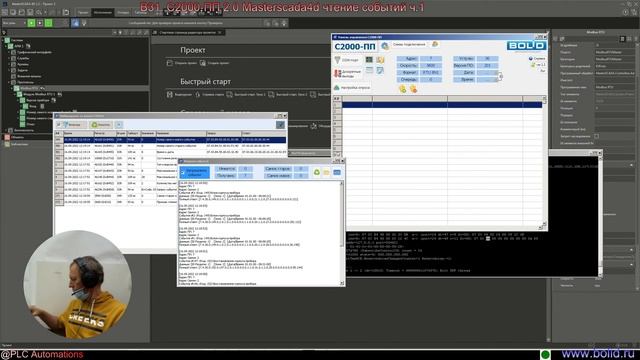Click the checkmark icon in the messages window toolbar

(x=280, y=125)
